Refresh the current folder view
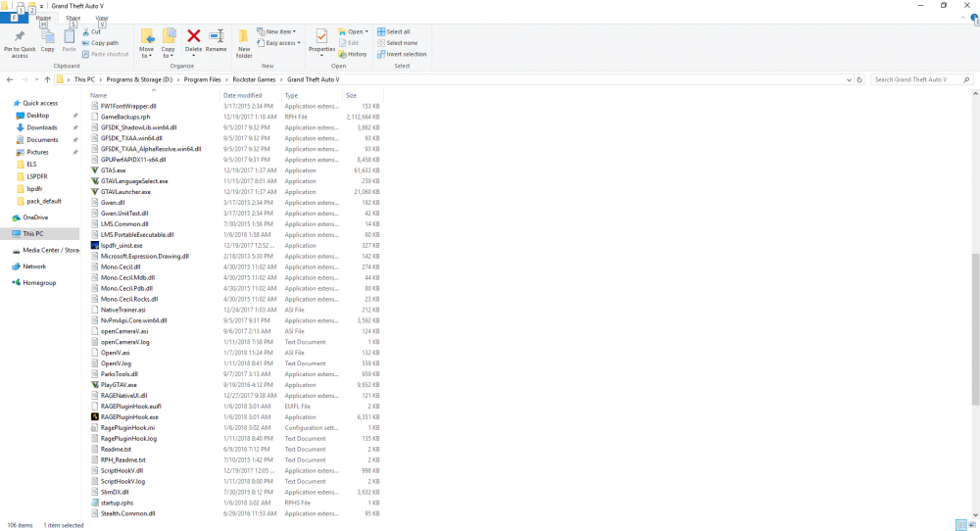The height and width of the screenshot is (531, 980). click(x=859, y=80)
